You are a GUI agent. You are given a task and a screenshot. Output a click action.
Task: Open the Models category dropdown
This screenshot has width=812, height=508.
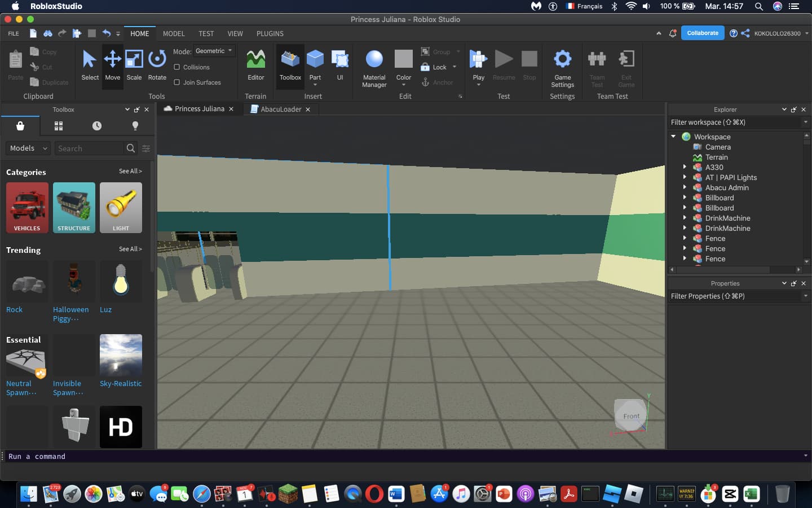28,148
